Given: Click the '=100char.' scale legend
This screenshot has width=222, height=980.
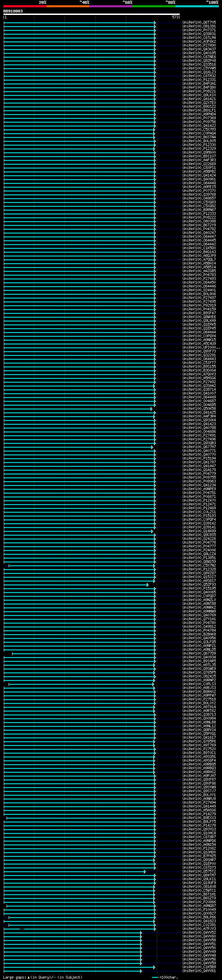Looking at the screenshot, I should coord(165,977).
